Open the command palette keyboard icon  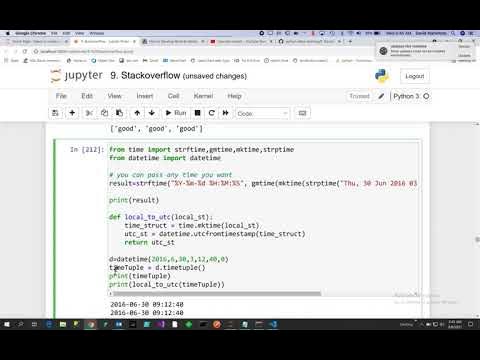302,113
